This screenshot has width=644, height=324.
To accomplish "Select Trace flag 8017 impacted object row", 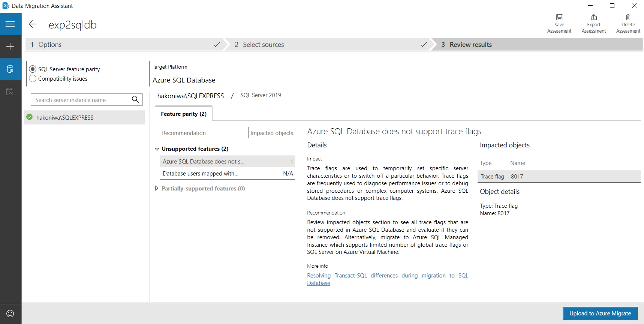I will [559, 177].
